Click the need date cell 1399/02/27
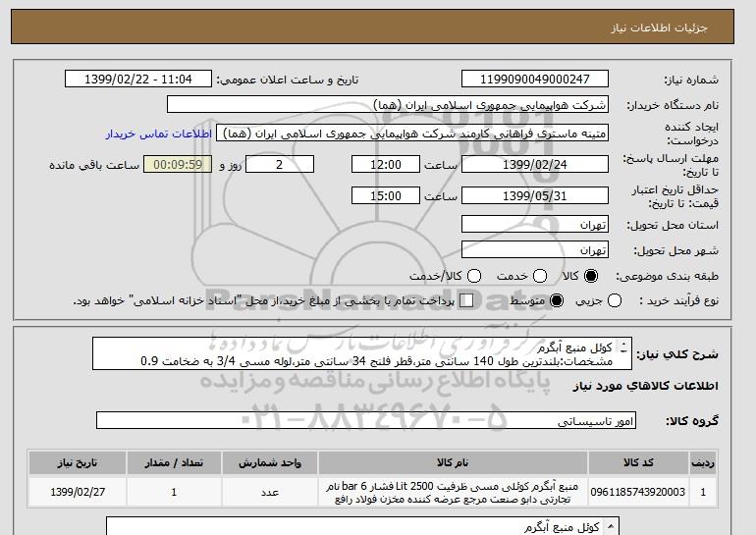The image size is (756, 535). [78, 493]
